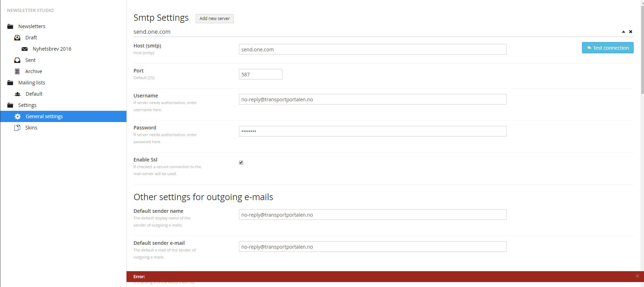644x287 pixels.
Task: Focus the Password input field
Action: pos(372,131)
